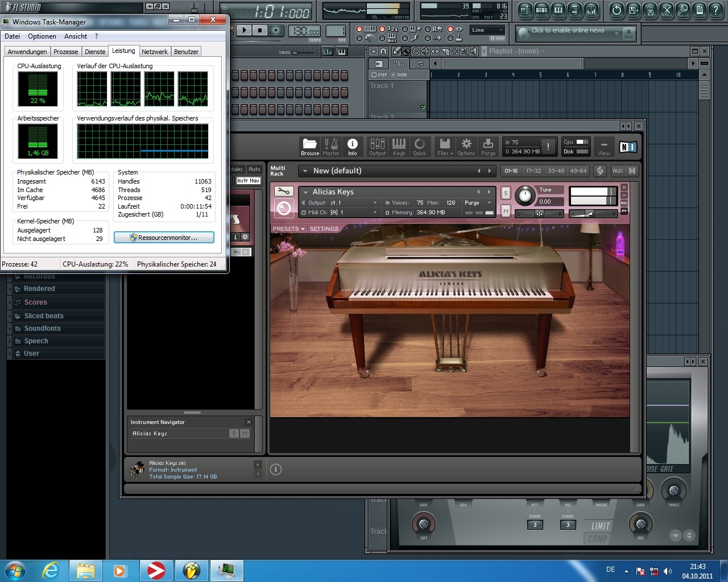The width and height of the screenshot is (728, 582).
Task: Open Kontakt Quick load
Action: [420, 147]
